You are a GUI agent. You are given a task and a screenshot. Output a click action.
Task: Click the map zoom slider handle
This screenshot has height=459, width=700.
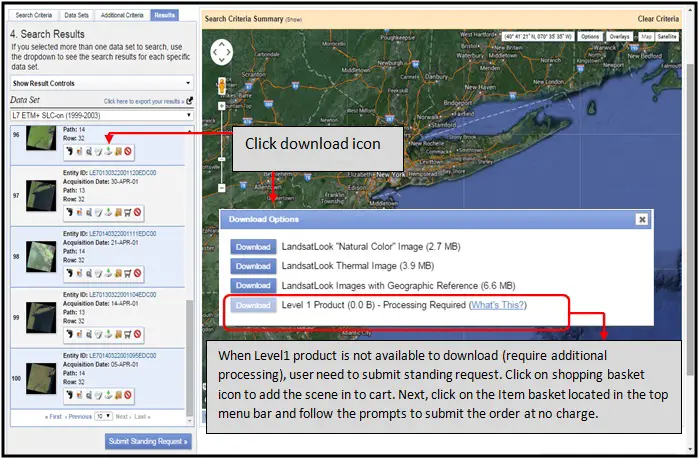click(221, 159)
